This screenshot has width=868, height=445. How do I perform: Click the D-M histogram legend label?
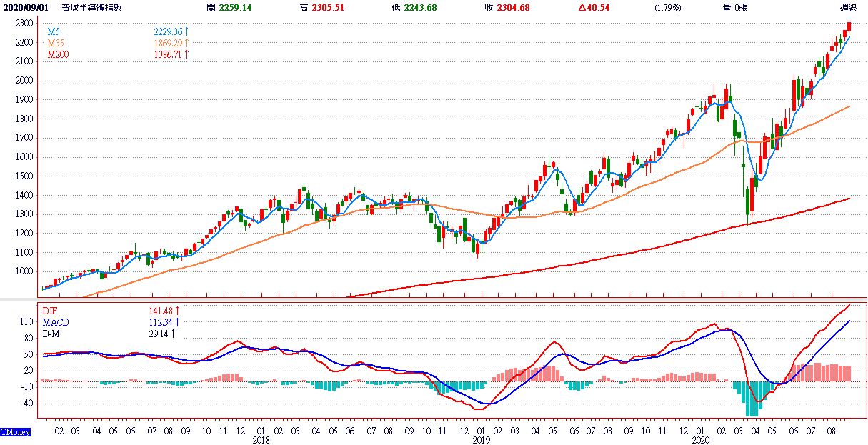(52, 333)
